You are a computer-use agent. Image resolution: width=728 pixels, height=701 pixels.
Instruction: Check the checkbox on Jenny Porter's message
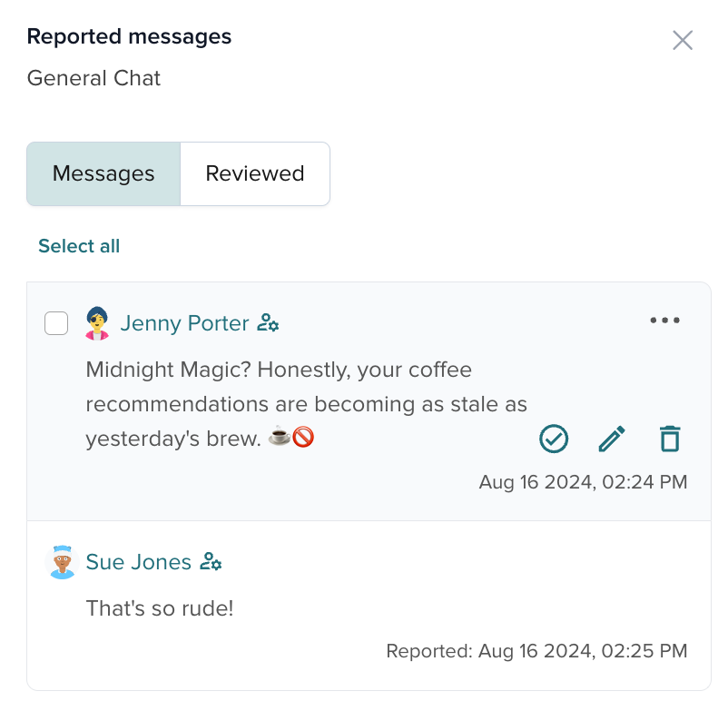pos(56,323)
